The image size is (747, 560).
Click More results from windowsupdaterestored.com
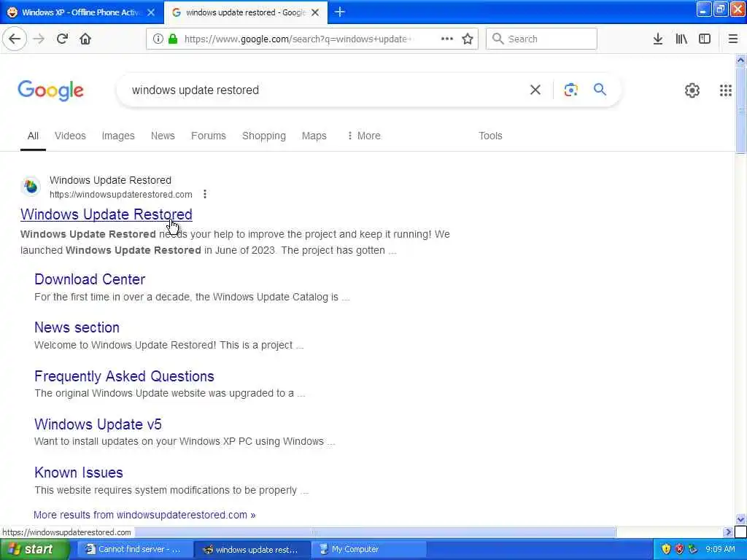click(x=144, y=515)
